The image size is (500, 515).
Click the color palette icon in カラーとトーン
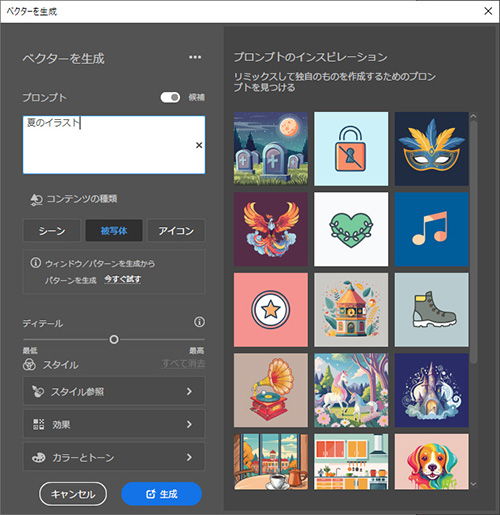(38, 457)
